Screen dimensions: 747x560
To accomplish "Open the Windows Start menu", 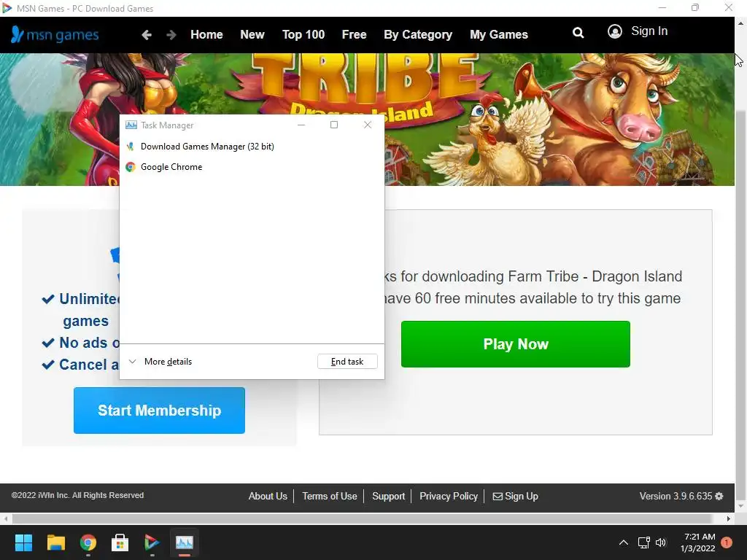I will point(23,542).
